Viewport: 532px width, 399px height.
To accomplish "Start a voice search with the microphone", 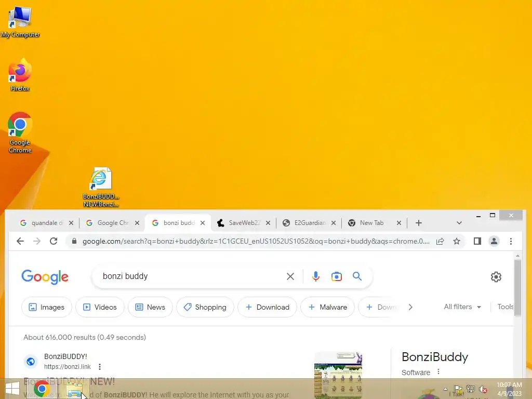I will coord(316,276).
